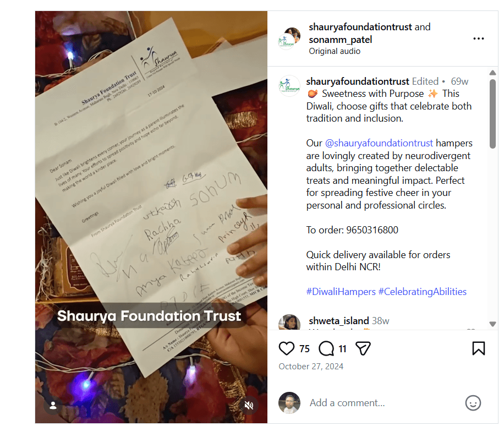This screenshot has width=504, height=448.
Task: Share post with paper plane icon
Action: pos(363,348)
